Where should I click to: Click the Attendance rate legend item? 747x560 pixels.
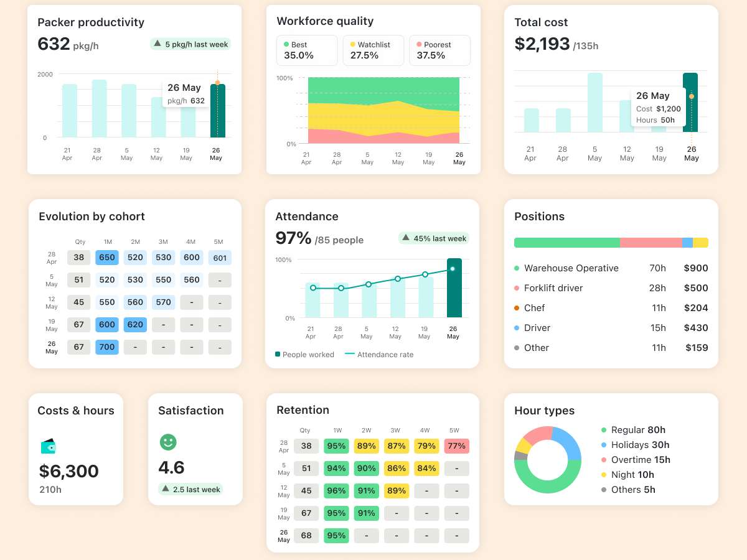click(x=379, y=355)
